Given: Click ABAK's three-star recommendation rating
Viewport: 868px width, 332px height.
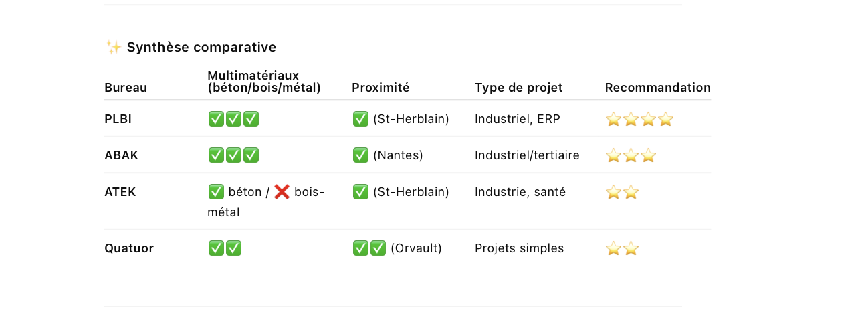Looking at the screenshot, I should [630, 156].
